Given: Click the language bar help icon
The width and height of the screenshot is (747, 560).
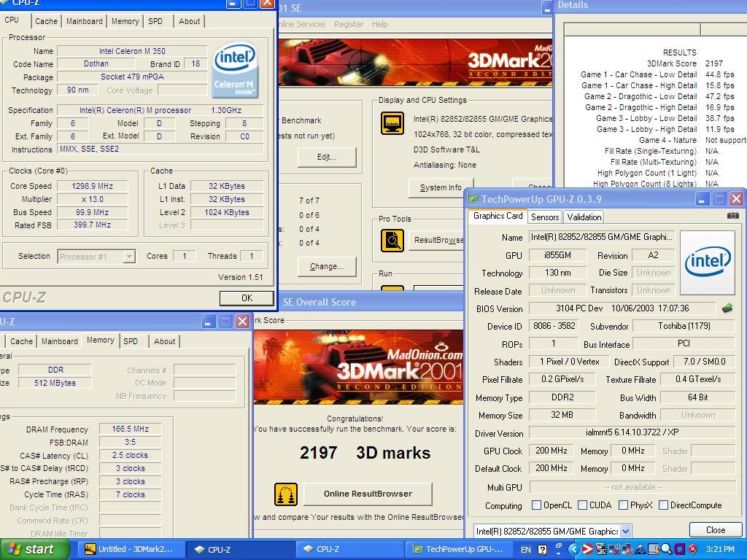Looking at the screenshot, I should (x=543, y=550).
